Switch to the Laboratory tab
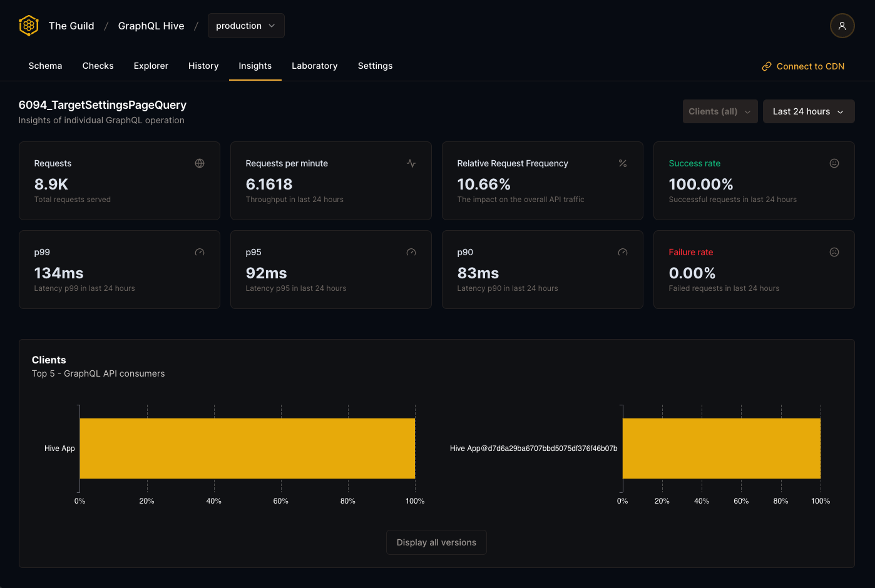Screen dimensions: 875x588 314,66
